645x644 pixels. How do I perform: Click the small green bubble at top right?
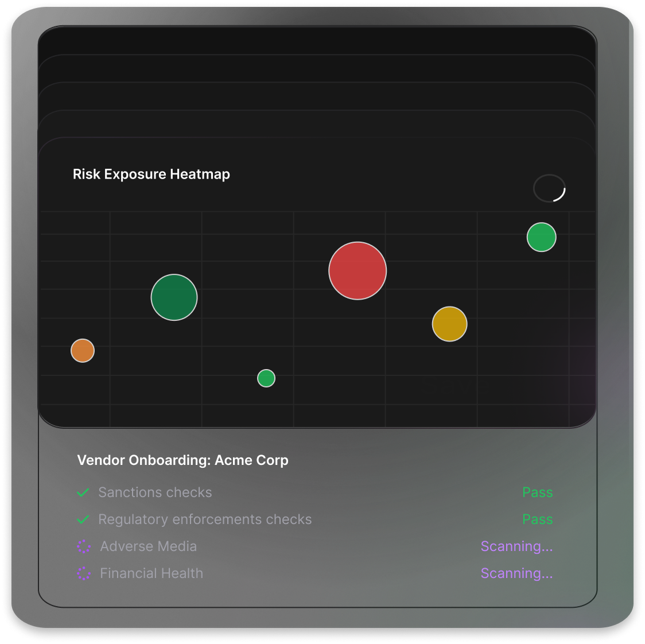click(x=541, y=237)
